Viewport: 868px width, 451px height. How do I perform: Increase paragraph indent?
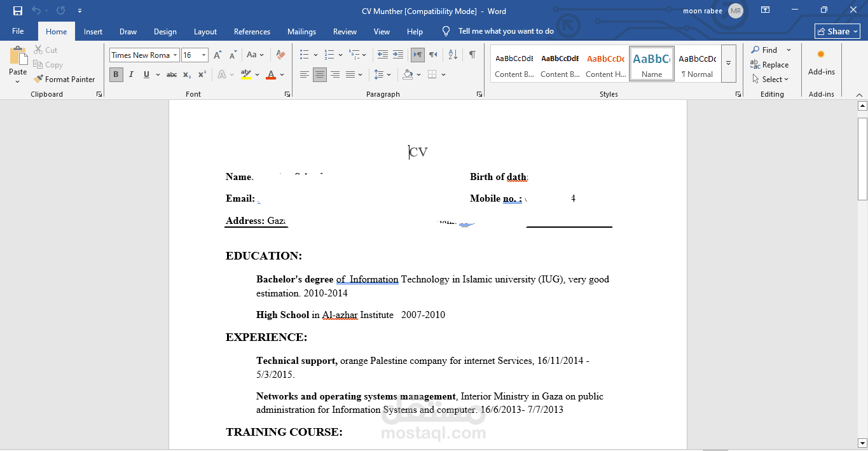398,55
